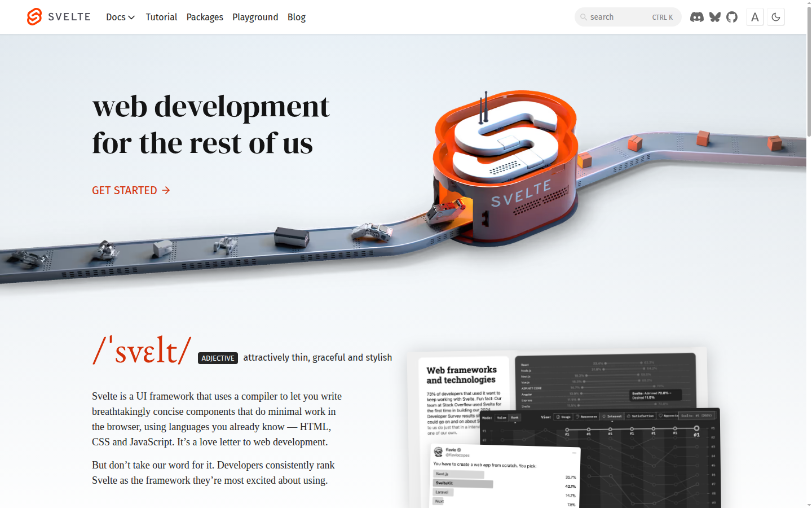
Task: Expand the Docs dropdown
Action: tap(120, 17)
